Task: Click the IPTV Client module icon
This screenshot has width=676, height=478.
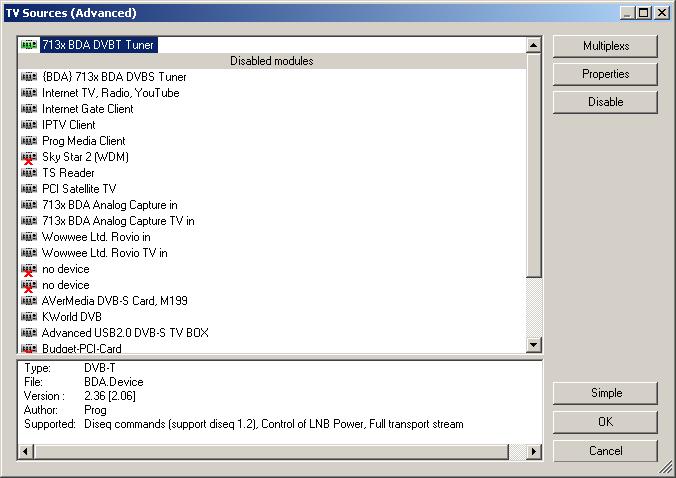Action: (x=28, y=125)
